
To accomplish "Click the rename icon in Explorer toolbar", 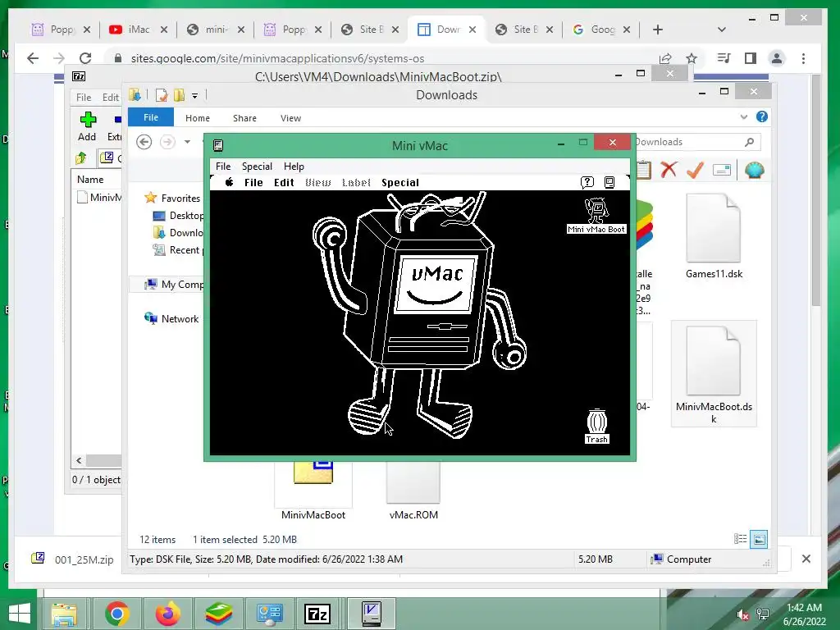I will (722, 171).
